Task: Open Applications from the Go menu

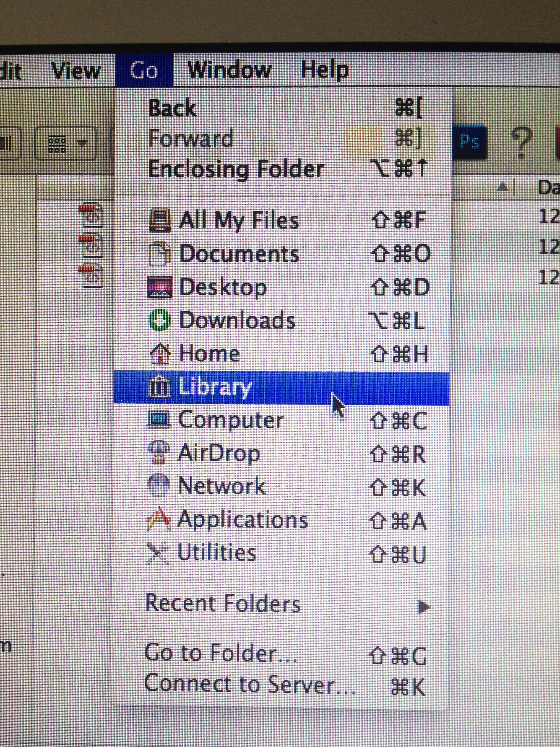Action: click(x=281, y=520)
